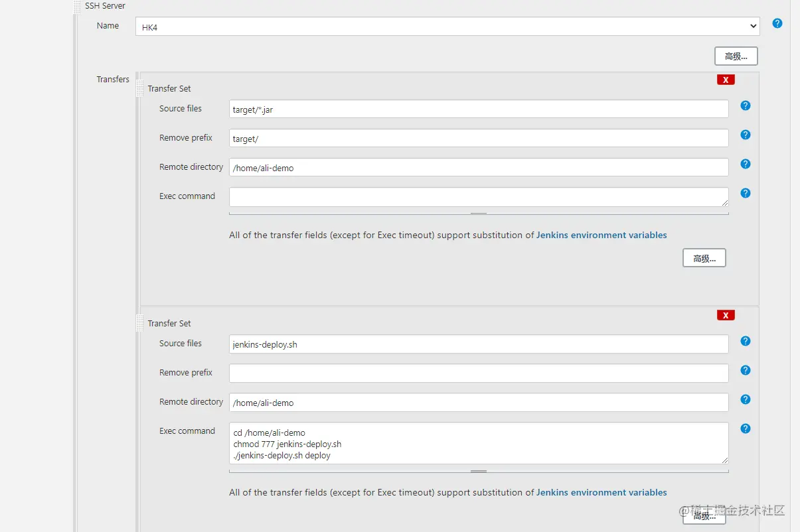This screenshot has width=800, height=532.
Task: Click the Source files field containing target/*.jar
Action: (478, 109)
